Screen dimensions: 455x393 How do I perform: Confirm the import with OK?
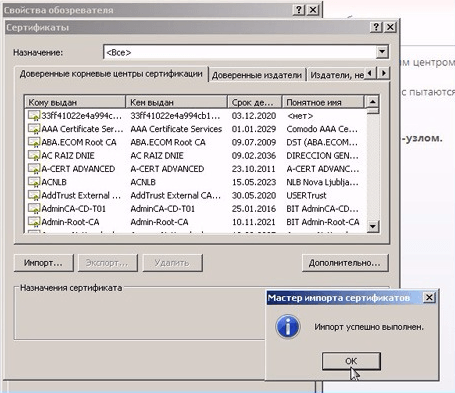tap(351, 361)
